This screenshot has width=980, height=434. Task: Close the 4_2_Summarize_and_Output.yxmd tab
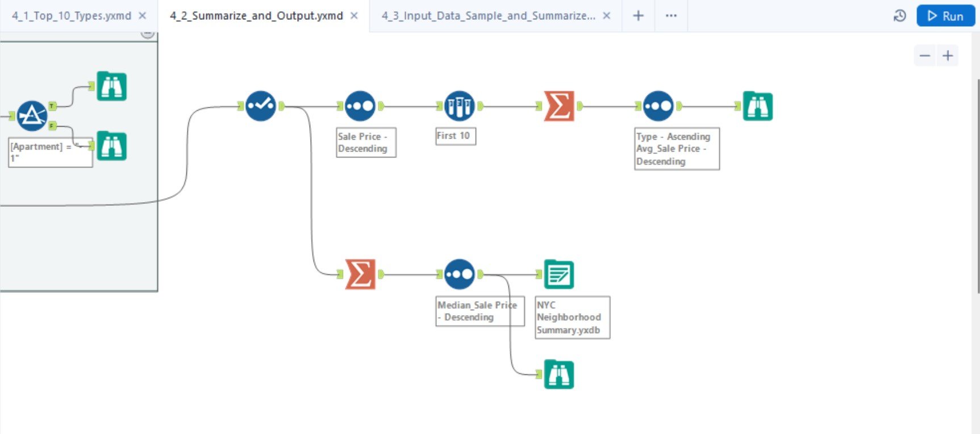click(354, 16)
